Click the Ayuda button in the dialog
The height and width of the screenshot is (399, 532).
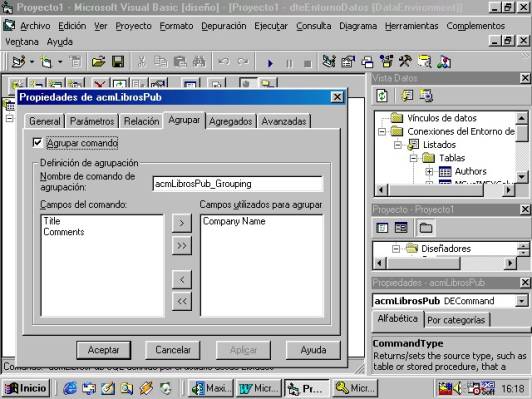click(x=313, y=350)
